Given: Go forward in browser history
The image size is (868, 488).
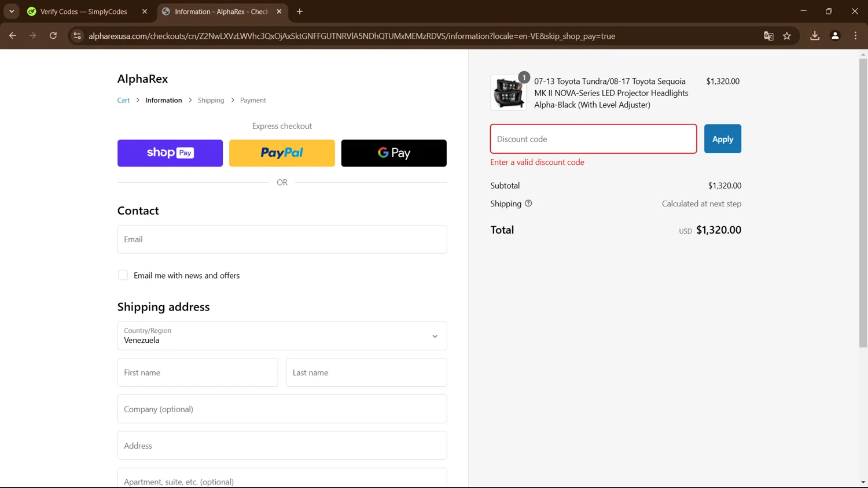Looking at the screenshot, I should (x=32, y=36).
